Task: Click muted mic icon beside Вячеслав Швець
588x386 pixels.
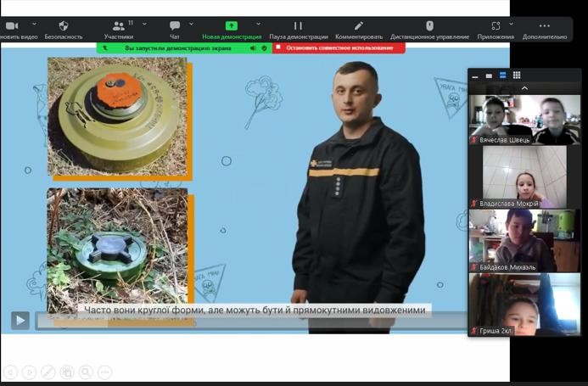Action: pos(474,140)
